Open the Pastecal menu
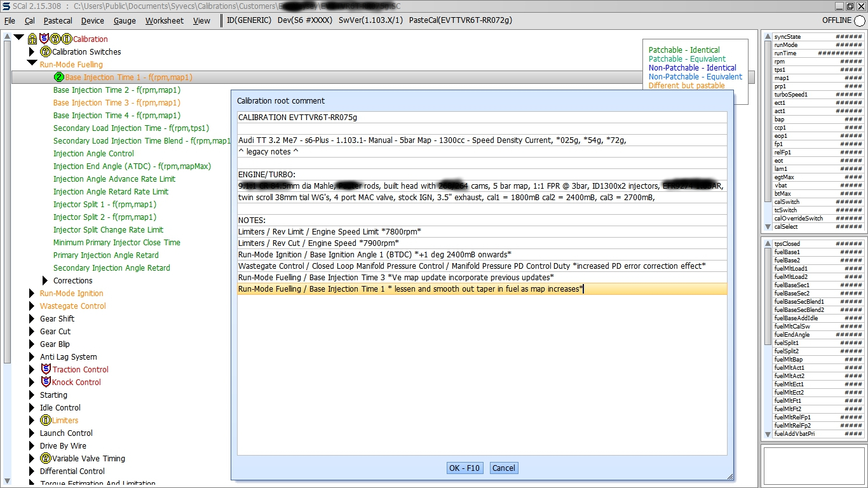This screenshot has height=488, width=868. (58, 20)
